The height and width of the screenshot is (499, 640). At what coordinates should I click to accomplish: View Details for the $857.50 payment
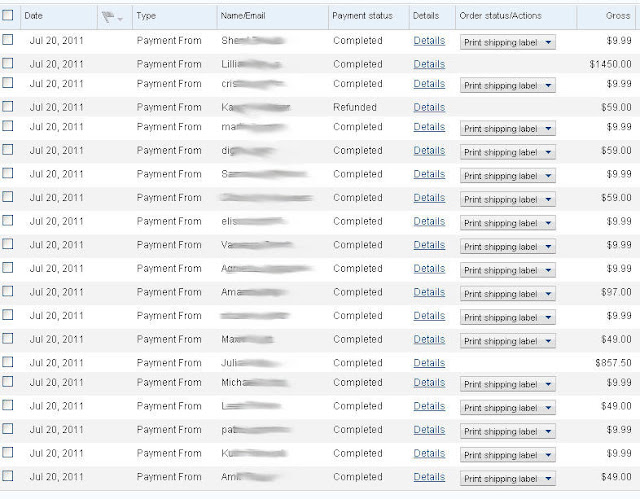pos(429,363)
